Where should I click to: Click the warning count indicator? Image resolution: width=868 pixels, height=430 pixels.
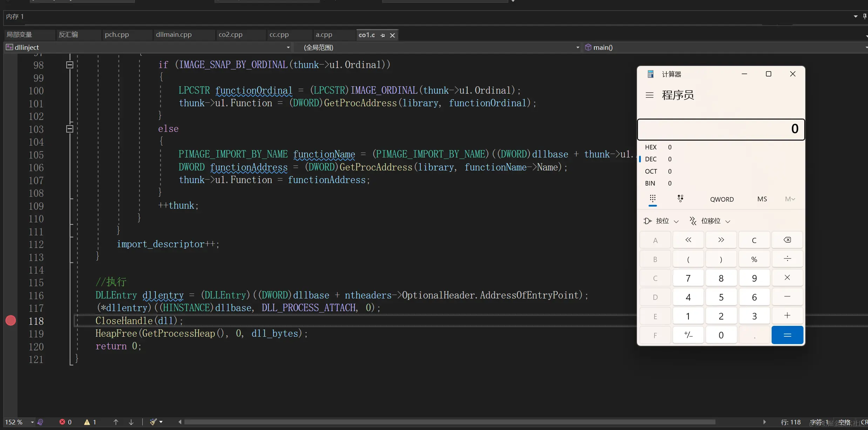[x=90, y=422]
